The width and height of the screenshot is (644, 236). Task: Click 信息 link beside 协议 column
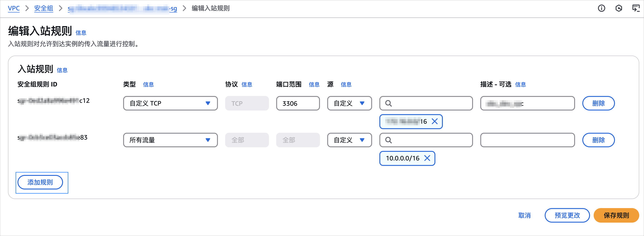click(x=247, y=85)
